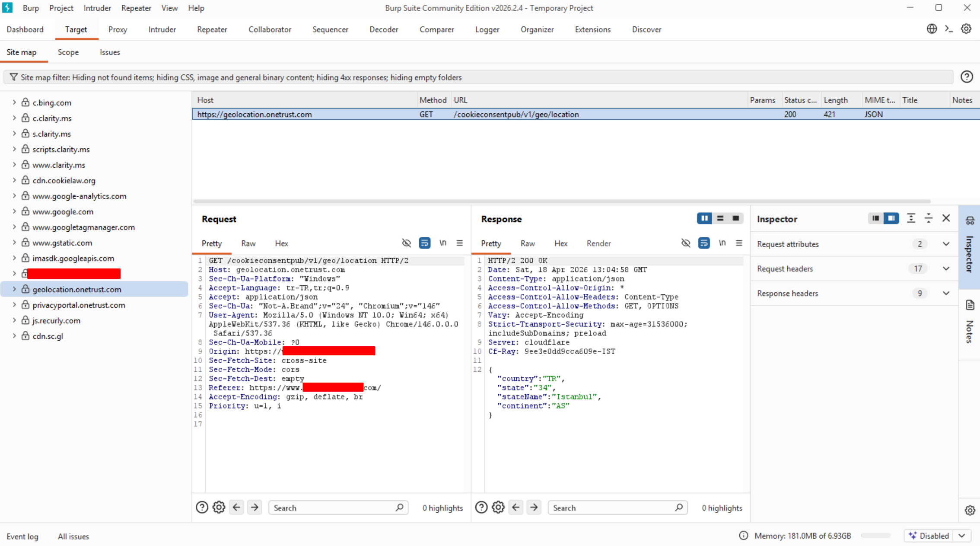The width and height of the screenshot is (980, 546).
Task: Expand the cdn.cookielaw.org tree node
Action: [x=14, y=180]
